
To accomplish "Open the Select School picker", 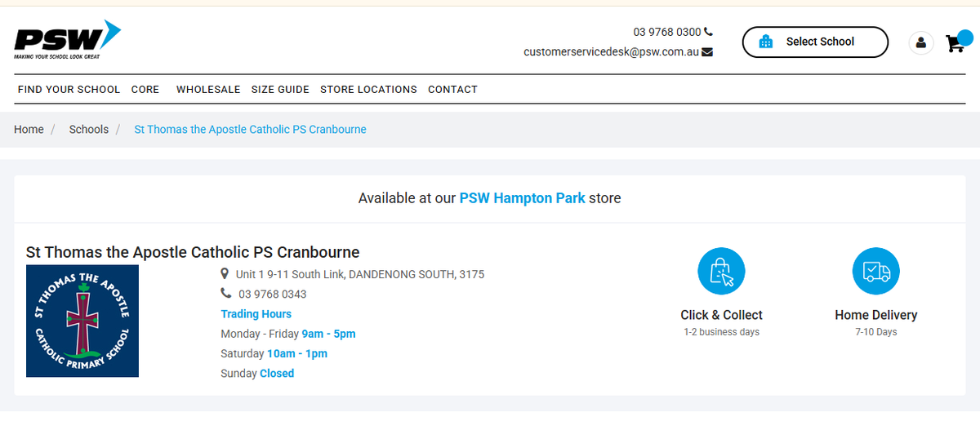I will (x=814, y=42).
